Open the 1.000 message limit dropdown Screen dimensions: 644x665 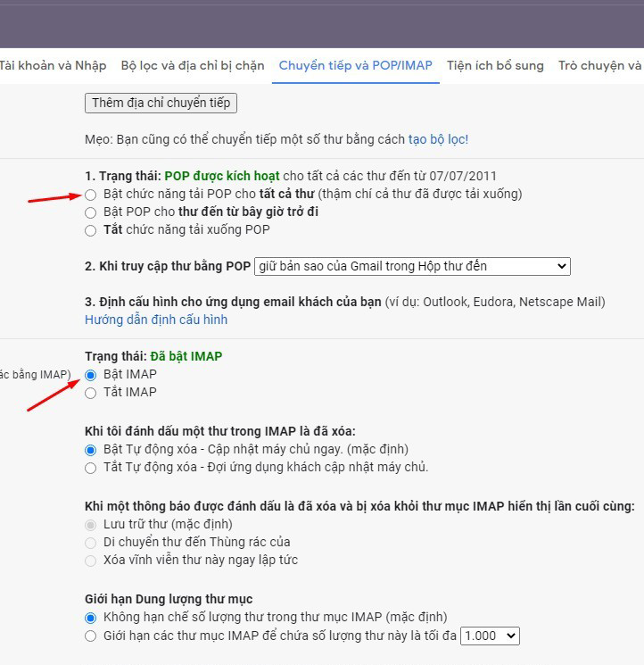(490, 636)
